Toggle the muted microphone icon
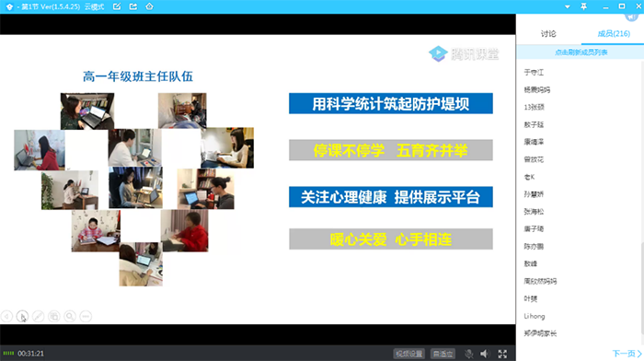 click(468, 354)
